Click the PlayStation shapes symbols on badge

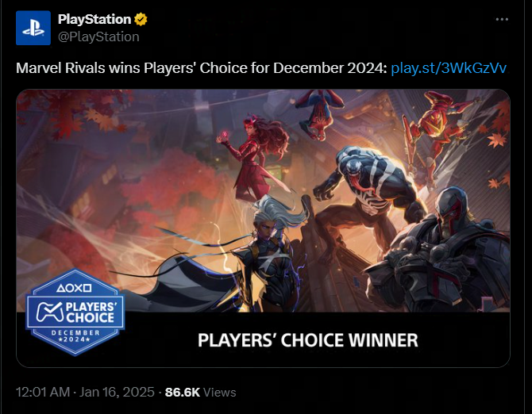click(74, 289)
